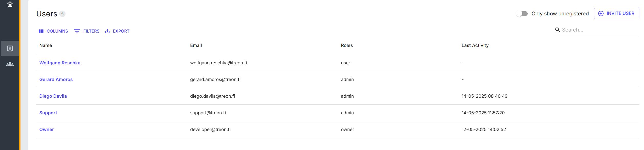
Task: Click the search magnifier icon
Action: pyautogui.click(x=558, y=30)
